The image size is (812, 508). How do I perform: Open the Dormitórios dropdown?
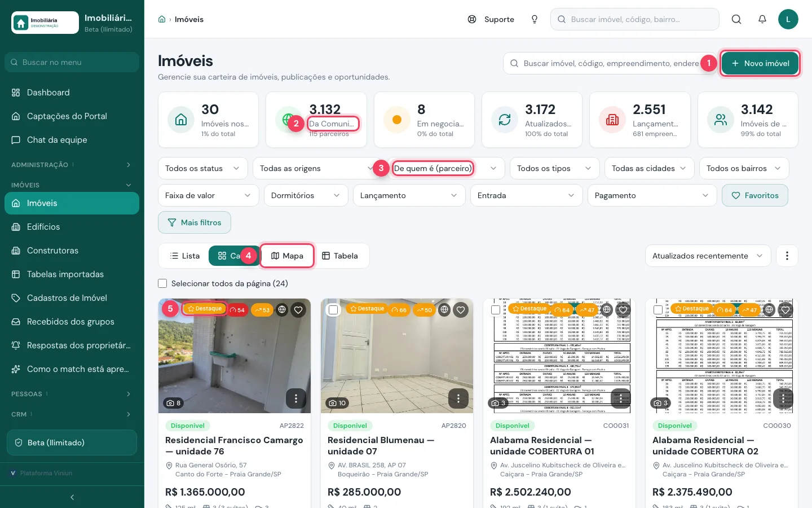pos(306,195)
